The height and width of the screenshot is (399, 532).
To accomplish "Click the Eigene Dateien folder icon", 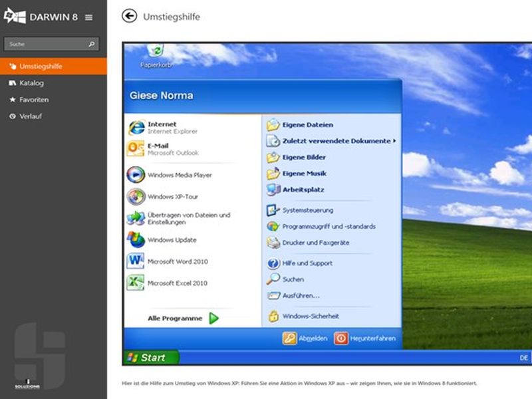I will [273, 125].
